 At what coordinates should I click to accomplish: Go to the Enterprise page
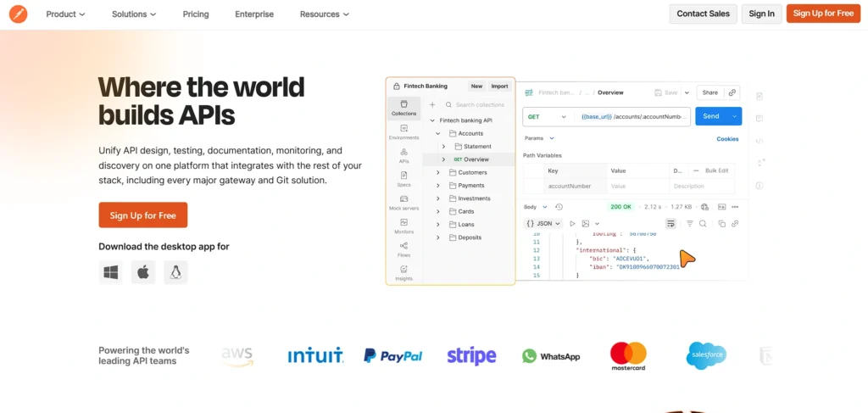pos(254,14)
